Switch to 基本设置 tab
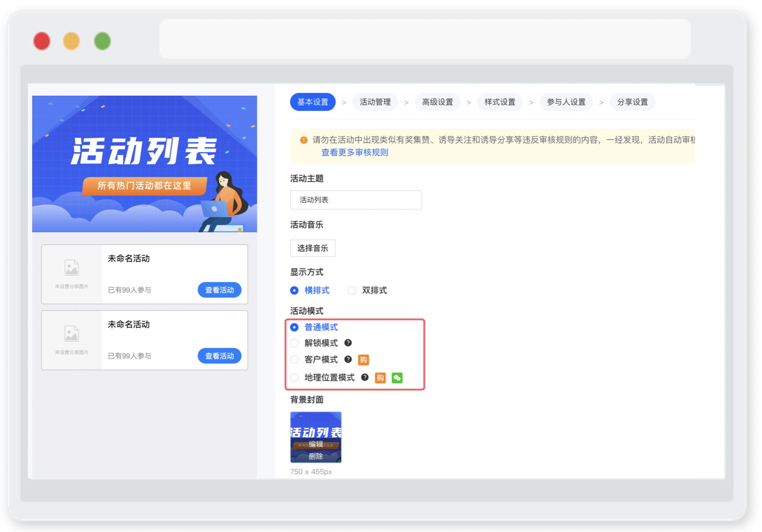762x532 pixels. tap(313, 102)
